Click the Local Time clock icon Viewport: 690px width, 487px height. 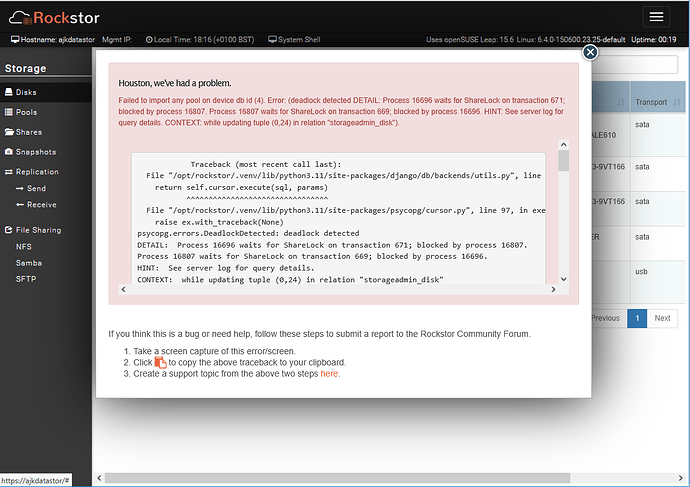pyautogui.click(x=149, y=40)
